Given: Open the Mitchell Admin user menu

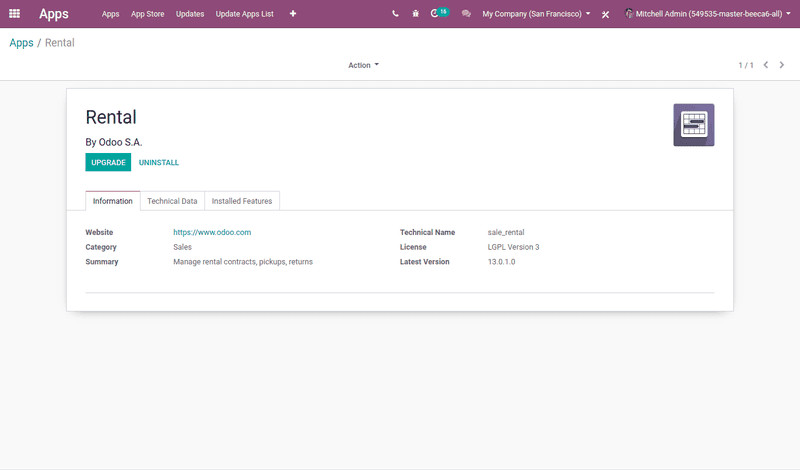Looking at the screenshot, I should [x=708, y=14].
